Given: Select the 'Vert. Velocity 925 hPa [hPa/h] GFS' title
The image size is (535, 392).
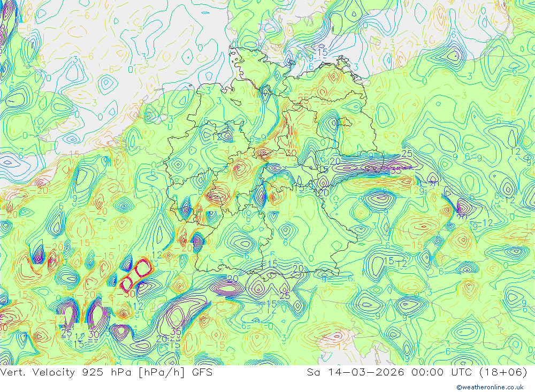Looking at the screenshot, I should (106, 372).
